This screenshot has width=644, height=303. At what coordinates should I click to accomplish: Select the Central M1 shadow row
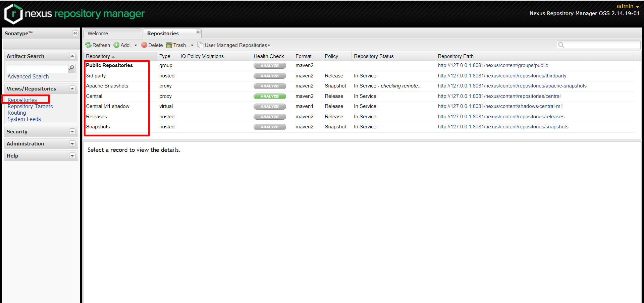point(359,107)
